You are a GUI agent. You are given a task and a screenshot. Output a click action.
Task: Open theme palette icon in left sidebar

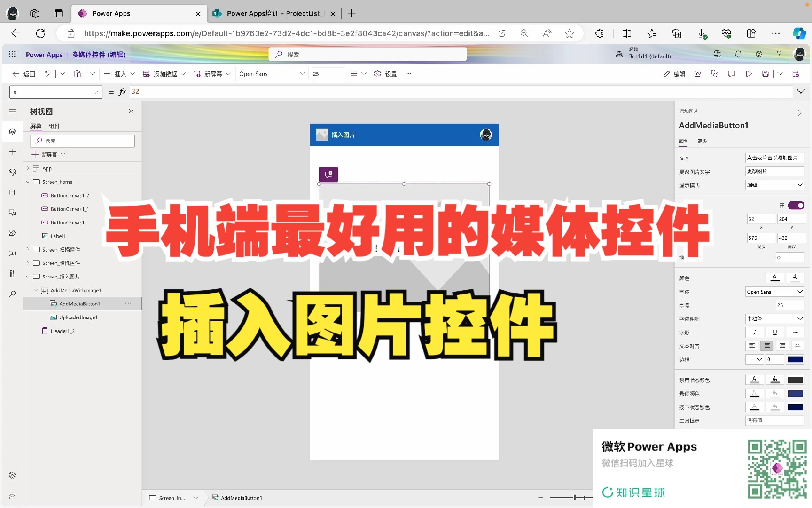click(x=12, y=172)
